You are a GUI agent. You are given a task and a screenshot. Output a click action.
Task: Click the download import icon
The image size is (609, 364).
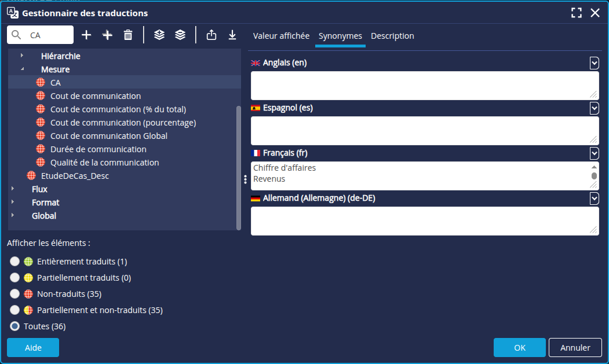[232, 35]
